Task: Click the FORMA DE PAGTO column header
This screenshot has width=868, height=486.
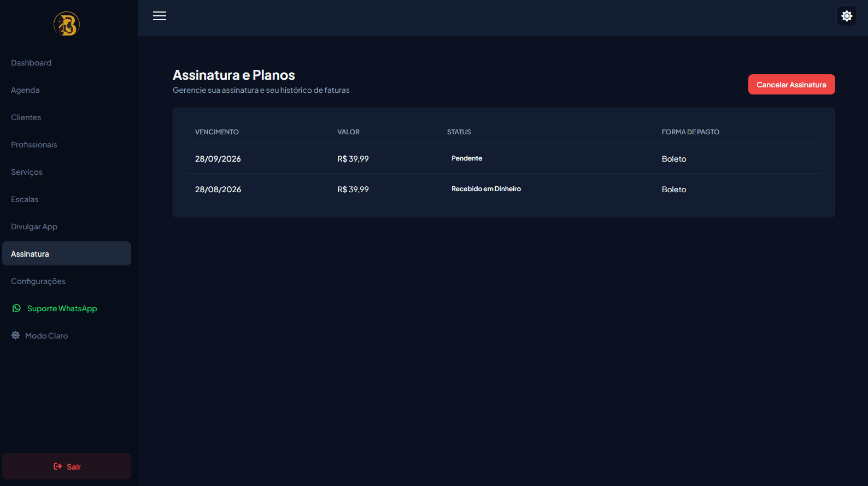Action: click(x=690, y=132)
